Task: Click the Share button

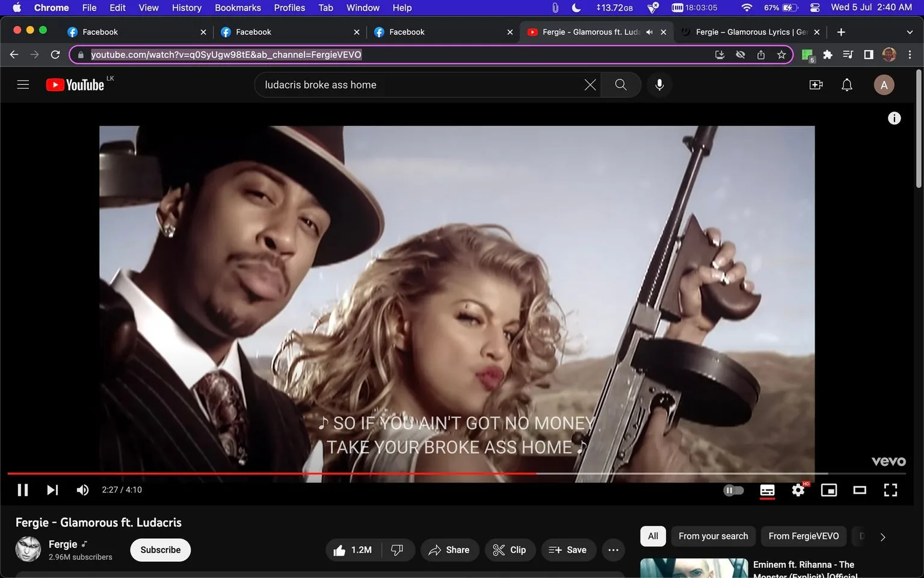Action: point(449,550)
